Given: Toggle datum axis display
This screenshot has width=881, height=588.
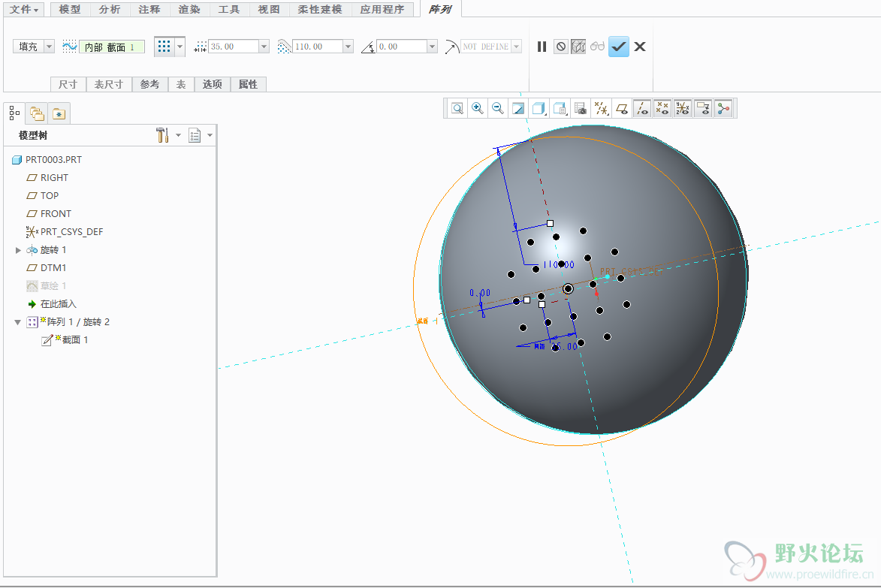Looking at the screenshot, I should click(641, 108).
